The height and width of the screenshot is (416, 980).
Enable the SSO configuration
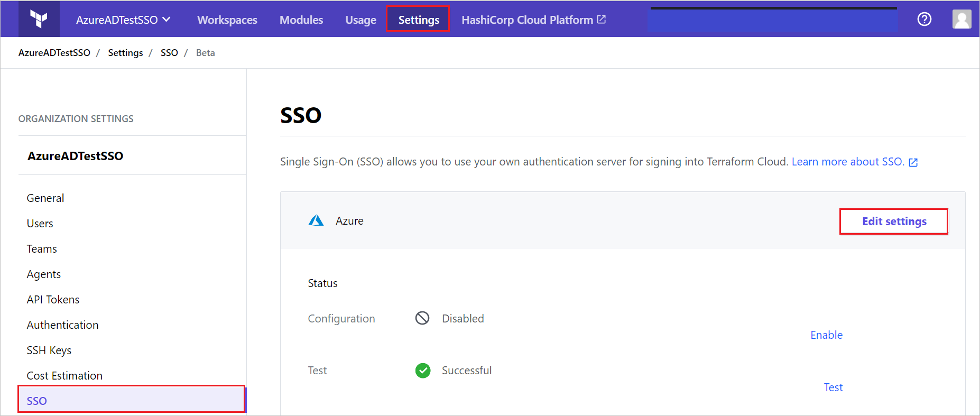tap(826, 335)
